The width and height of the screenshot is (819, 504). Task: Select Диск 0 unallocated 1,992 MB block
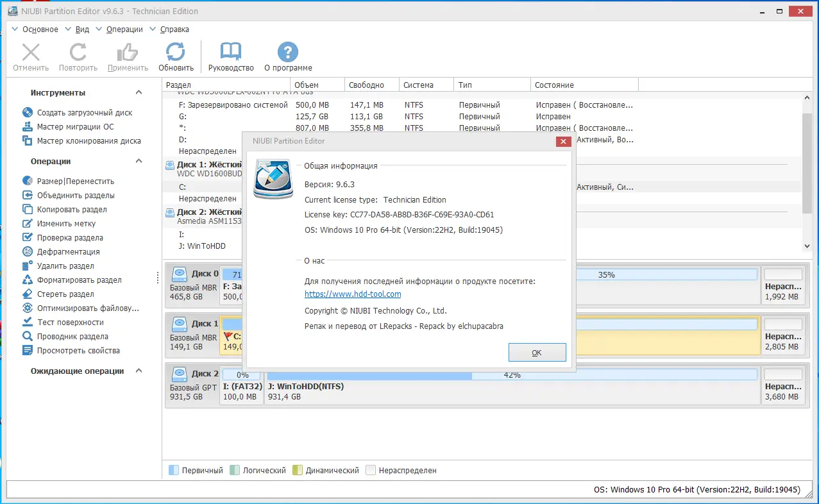click(783, 285)
